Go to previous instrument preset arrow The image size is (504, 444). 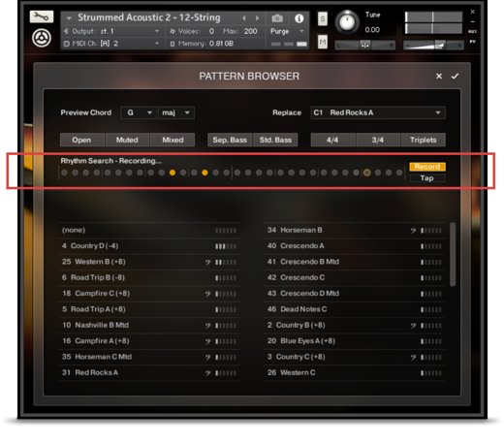pos(244,18)
